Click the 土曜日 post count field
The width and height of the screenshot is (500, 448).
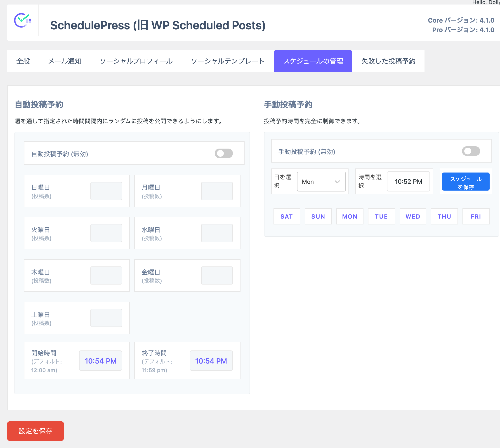coord(106,318)
